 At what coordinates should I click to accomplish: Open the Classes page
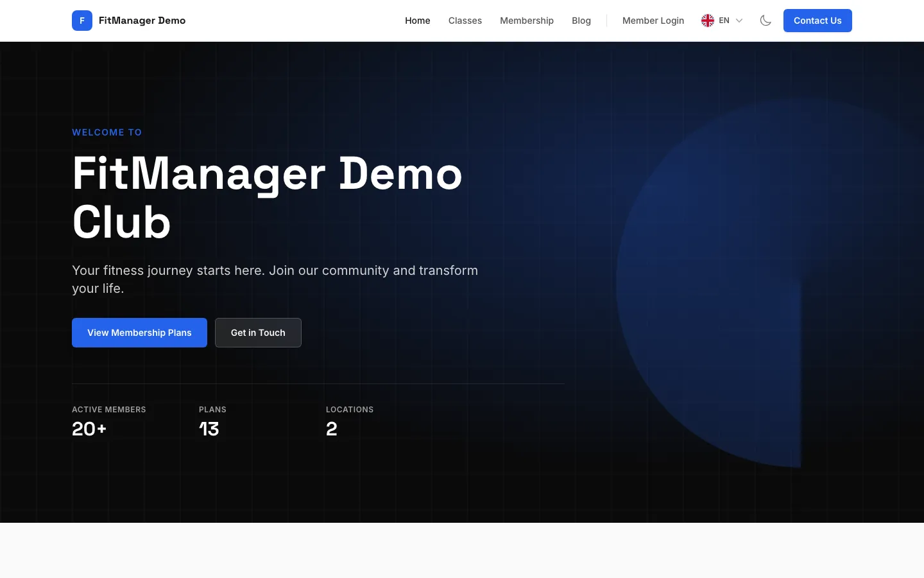click(465, 21)
